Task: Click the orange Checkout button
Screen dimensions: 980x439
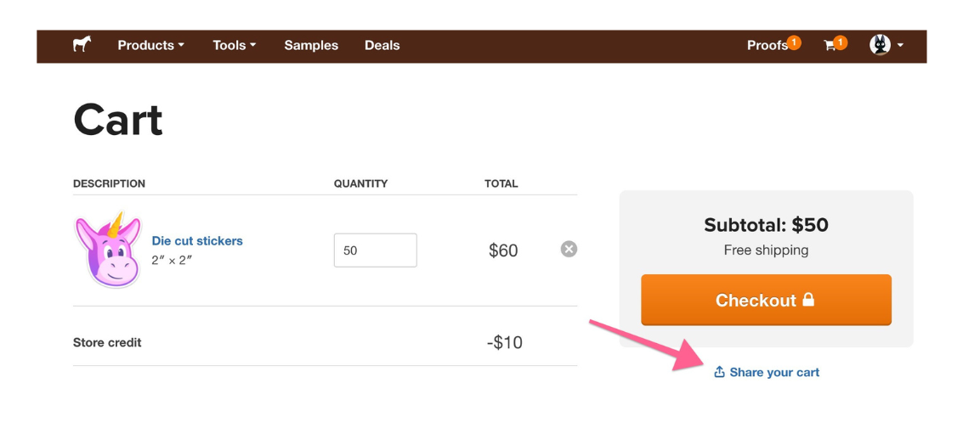Action: coord(767,300)
